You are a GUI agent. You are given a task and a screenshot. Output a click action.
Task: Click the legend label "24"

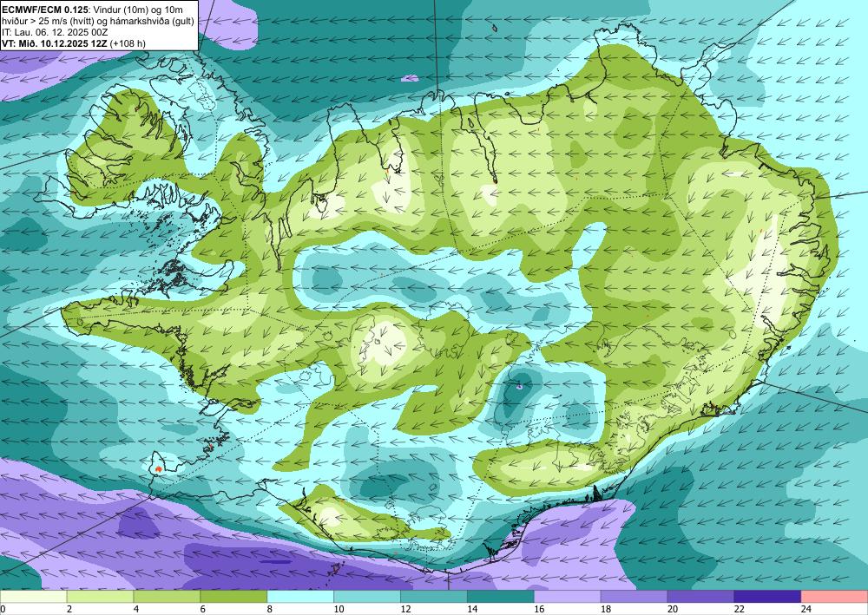pos(806,609)
